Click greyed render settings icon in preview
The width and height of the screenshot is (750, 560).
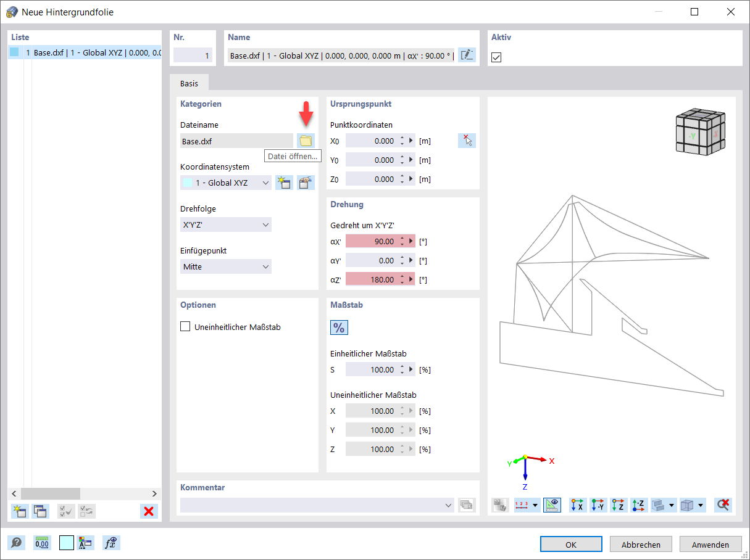pyautogui.click(x=500, y=505)
